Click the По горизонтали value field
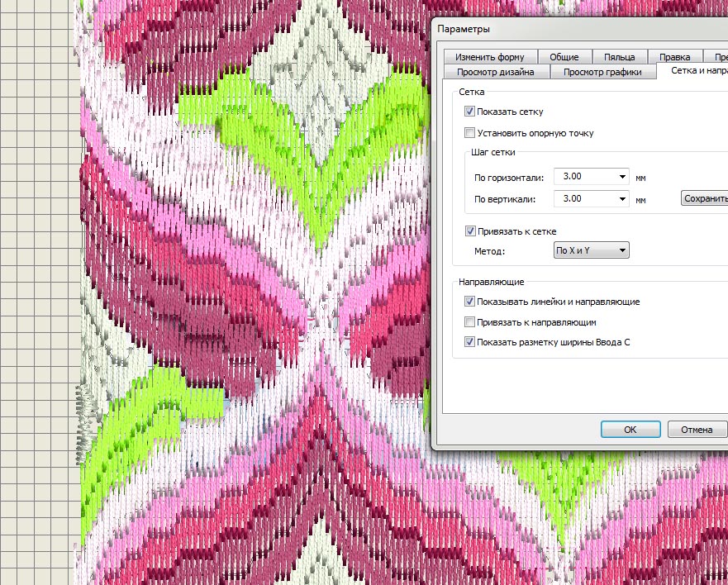 point(584,177)
